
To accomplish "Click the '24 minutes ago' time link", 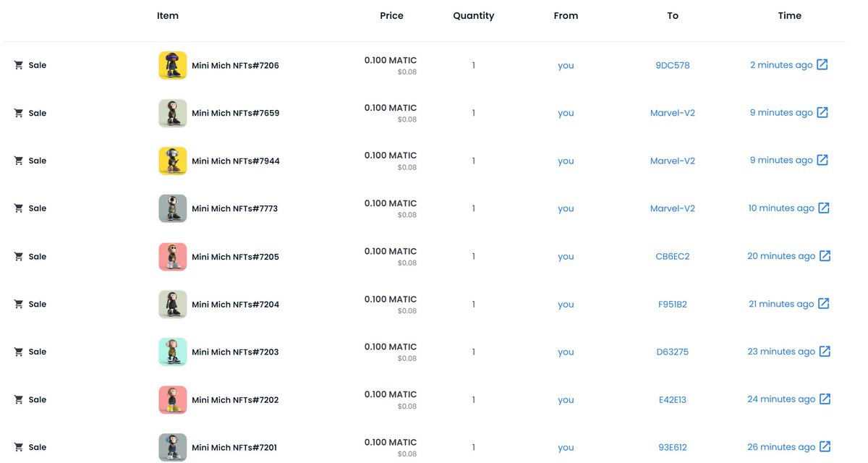I will click(x=781, y=399).
